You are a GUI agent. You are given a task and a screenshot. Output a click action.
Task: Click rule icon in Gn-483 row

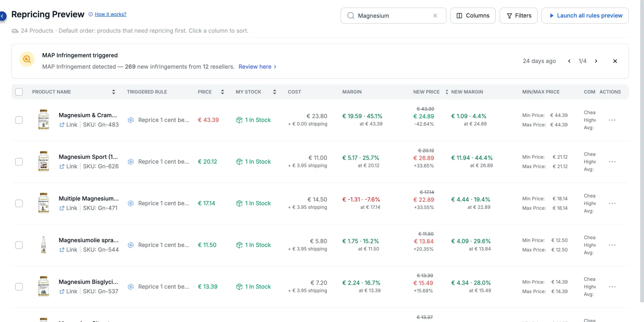131,120
